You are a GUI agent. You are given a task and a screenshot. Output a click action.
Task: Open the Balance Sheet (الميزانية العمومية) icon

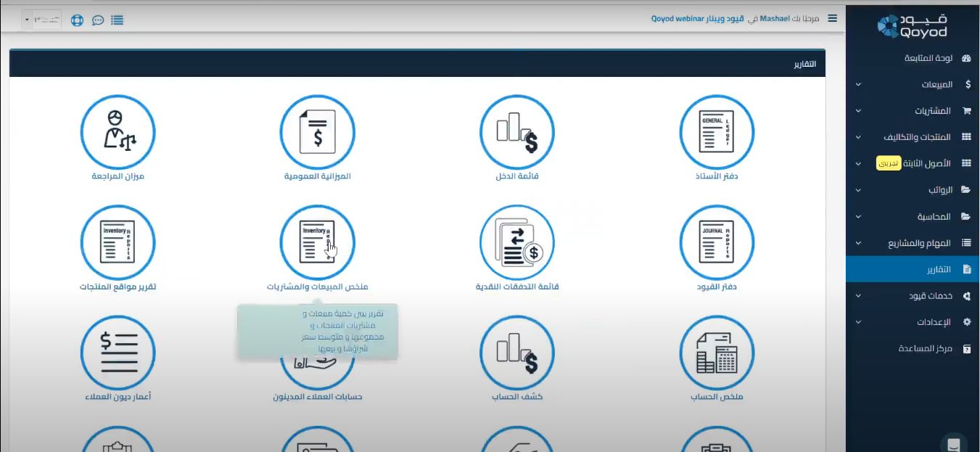tap(317, 132)
